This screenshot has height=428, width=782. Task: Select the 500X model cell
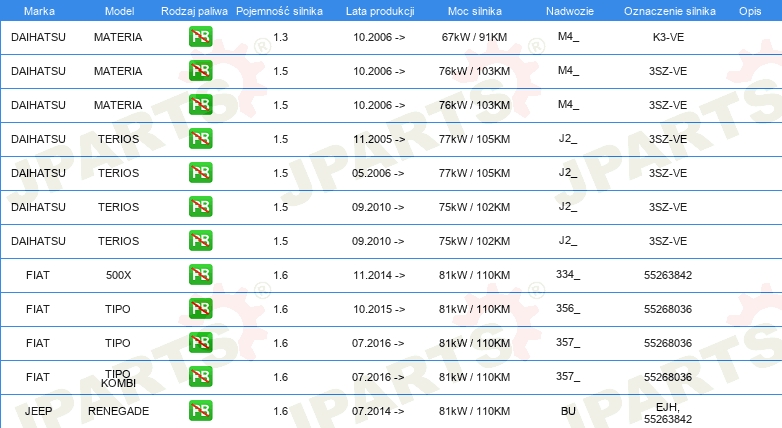(118, 275)
